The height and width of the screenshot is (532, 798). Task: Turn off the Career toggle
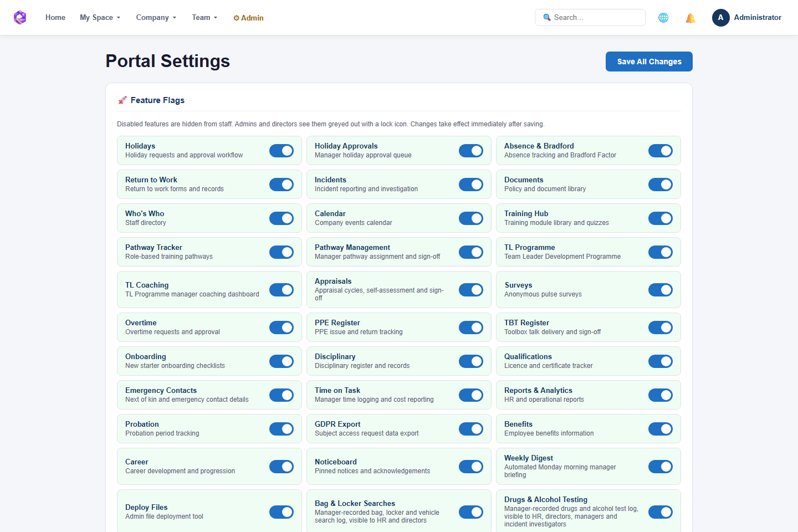click(x=282, y=467)
